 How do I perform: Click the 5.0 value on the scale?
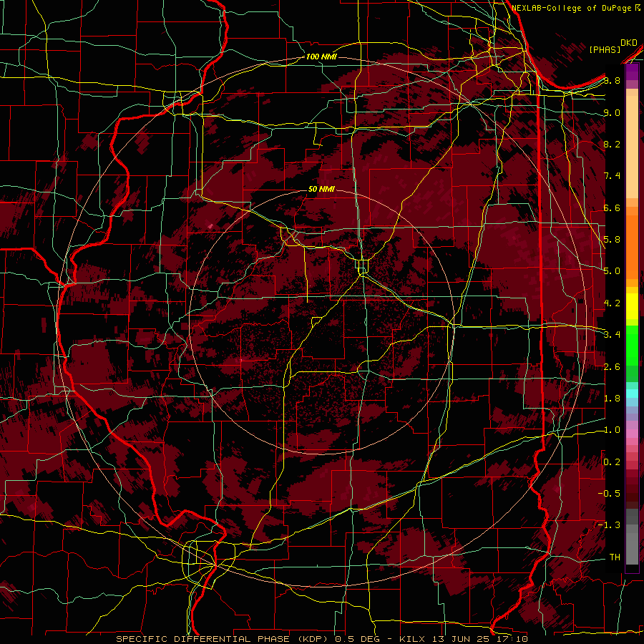point(612,271)
